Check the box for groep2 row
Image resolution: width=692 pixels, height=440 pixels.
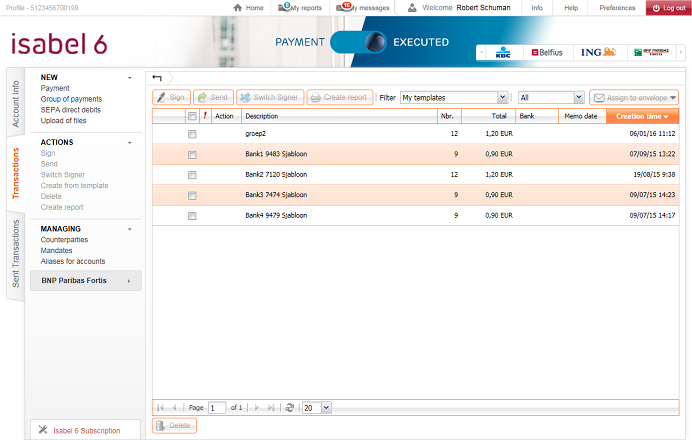(x=192, y=134)
